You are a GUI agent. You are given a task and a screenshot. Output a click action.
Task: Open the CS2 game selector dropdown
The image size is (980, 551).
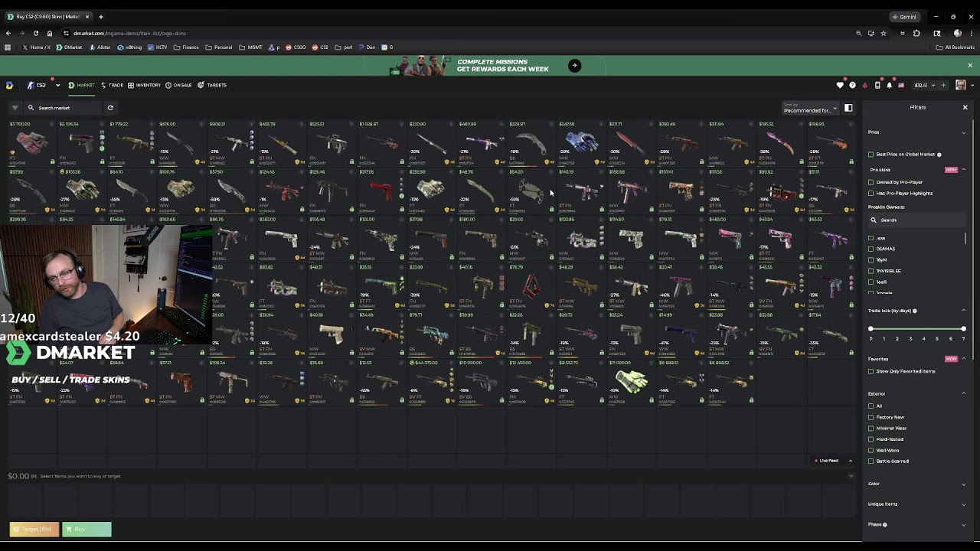[x=43, y=85]
